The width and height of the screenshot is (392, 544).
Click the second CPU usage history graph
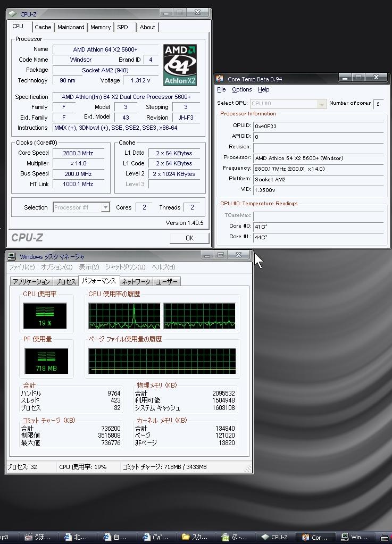coord(199,316)
